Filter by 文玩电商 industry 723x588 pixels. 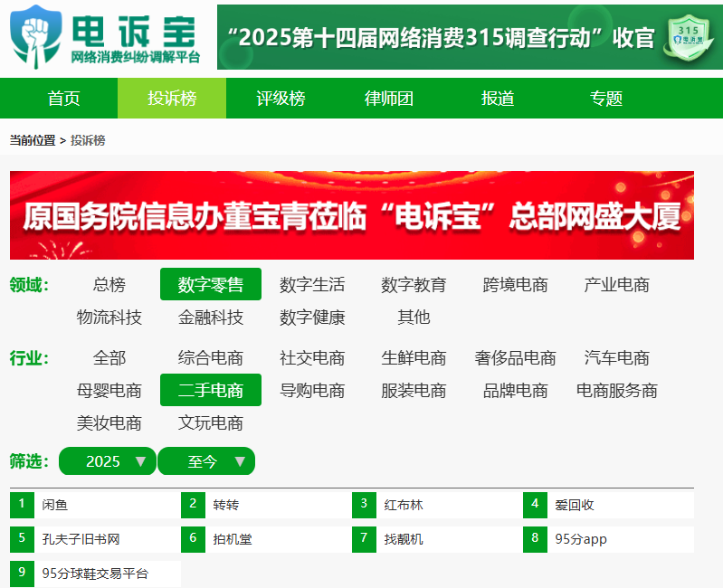(x=211, y=423)
